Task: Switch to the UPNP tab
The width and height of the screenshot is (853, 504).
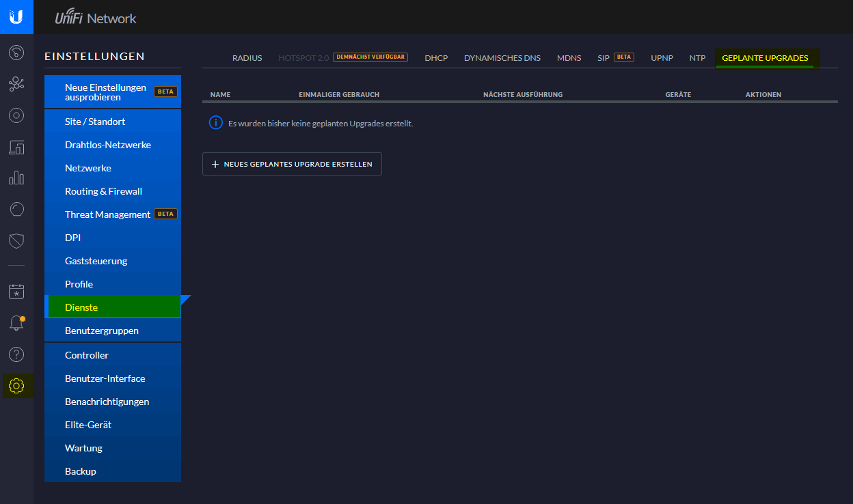Action: point(662,58)
